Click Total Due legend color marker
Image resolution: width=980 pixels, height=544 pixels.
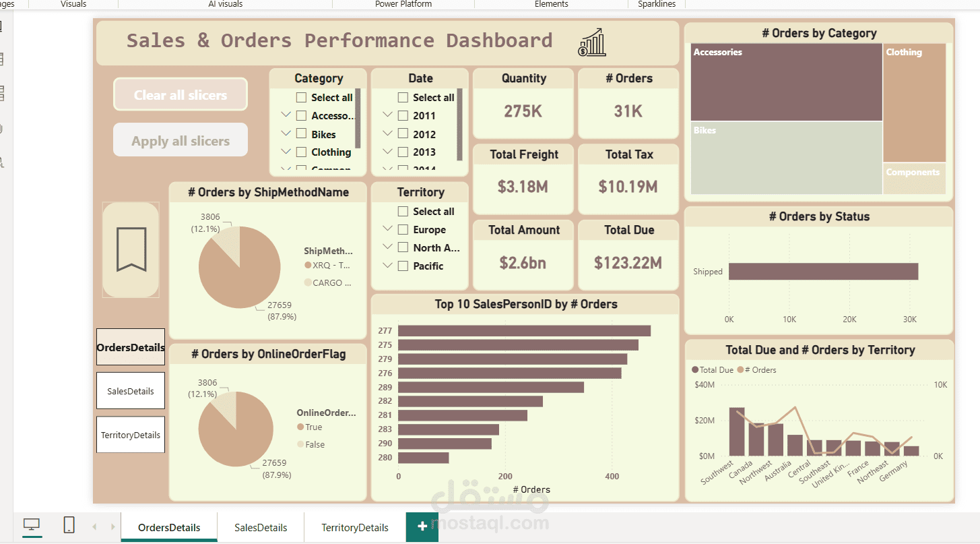pyautogui.click(x=695, y=370)
